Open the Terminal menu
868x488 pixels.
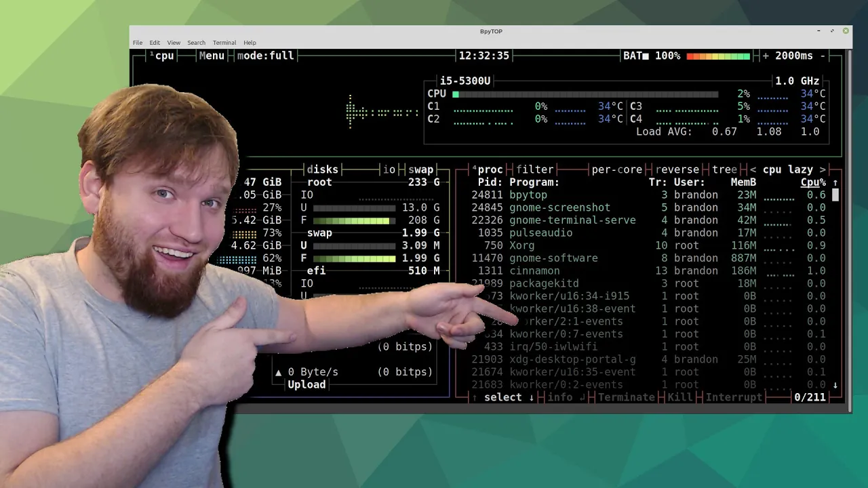224,43
